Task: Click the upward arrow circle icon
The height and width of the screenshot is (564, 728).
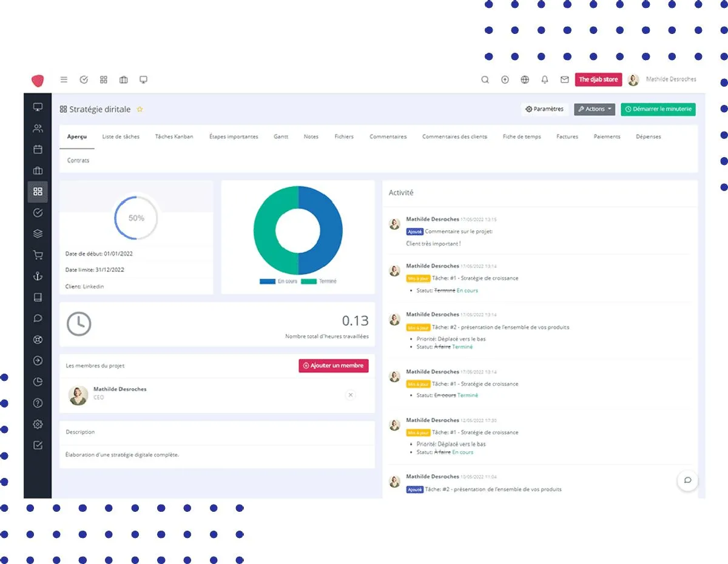Action: tap(505, 79)
